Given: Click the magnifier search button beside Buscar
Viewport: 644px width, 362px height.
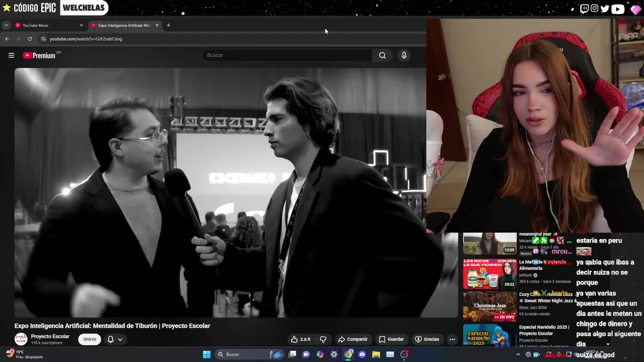Looking at the screenshot, I should [x=382, y=55].
